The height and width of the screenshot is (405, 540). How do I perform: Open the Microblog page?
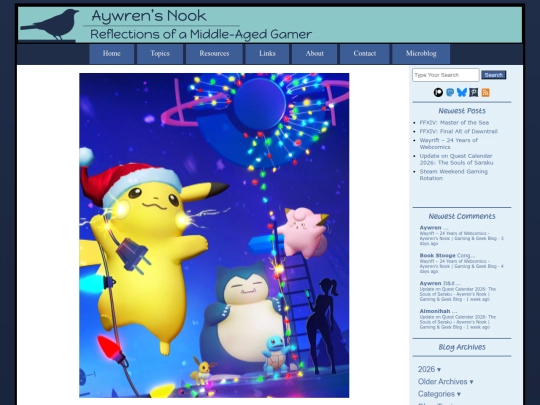tap(421, 54)
